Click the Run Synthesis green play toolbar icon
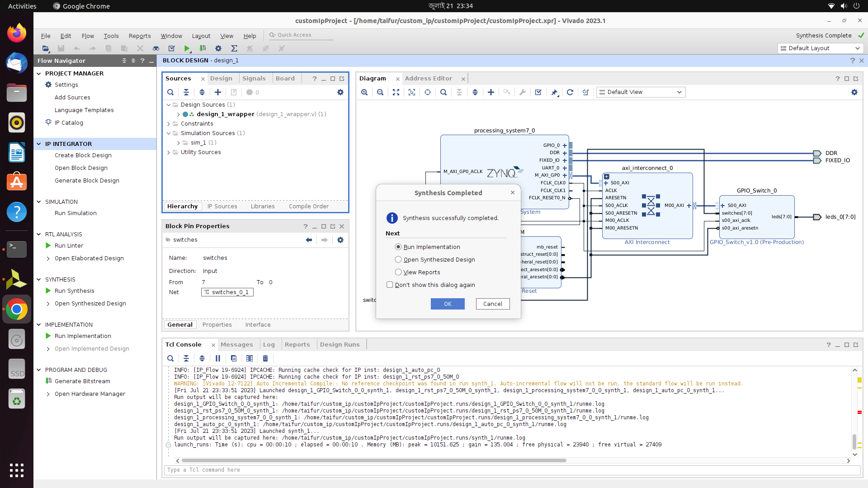This screenshot has width=868, height=488. [x=187, y=48]
